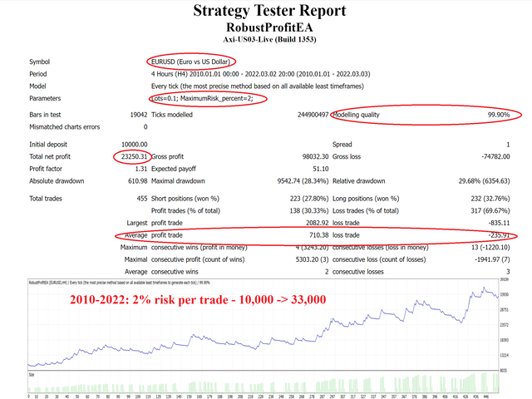Screen dimensions: 532x399
Task: Click the 4 Hours (H4) period value
Action: pyautogui.click(x=260, y=74)
